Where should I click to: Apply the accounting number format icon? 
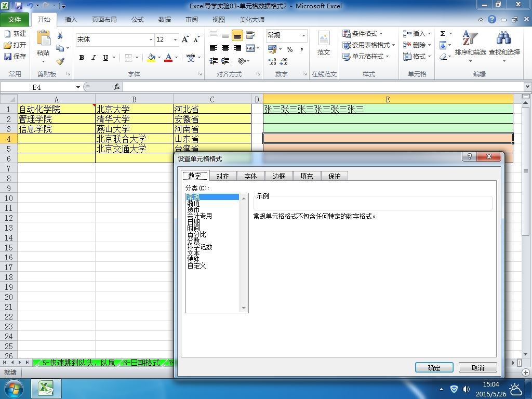(272, 49)
